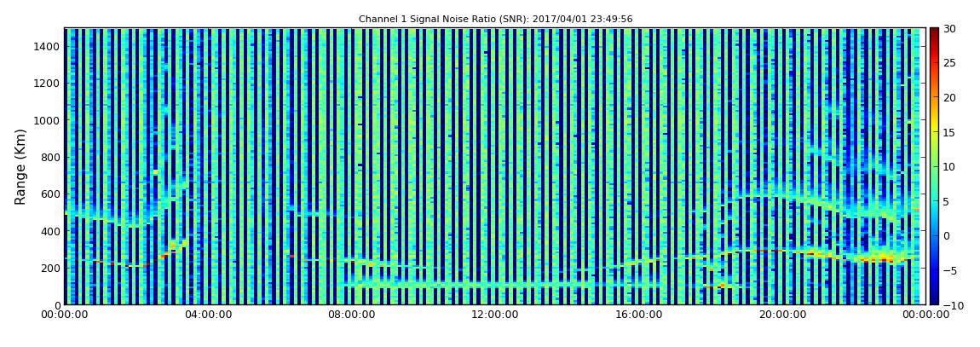The width and height of the screenshot is (980, 347).
Task: Click the colorbar tick label 10
Action: (x=950, y=166)
